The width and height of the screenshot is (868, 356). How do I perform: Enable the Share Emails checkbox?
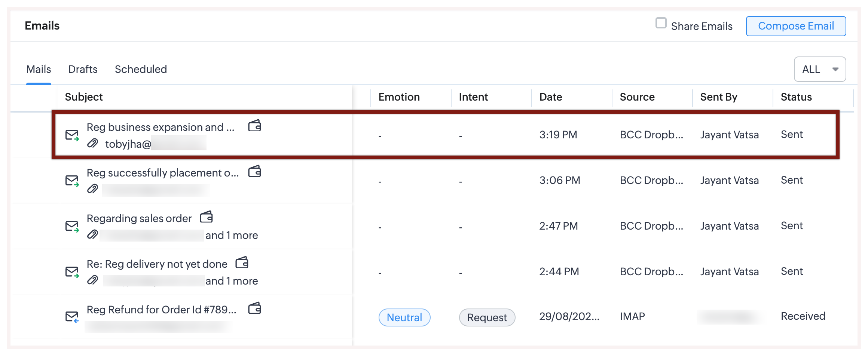661,23
